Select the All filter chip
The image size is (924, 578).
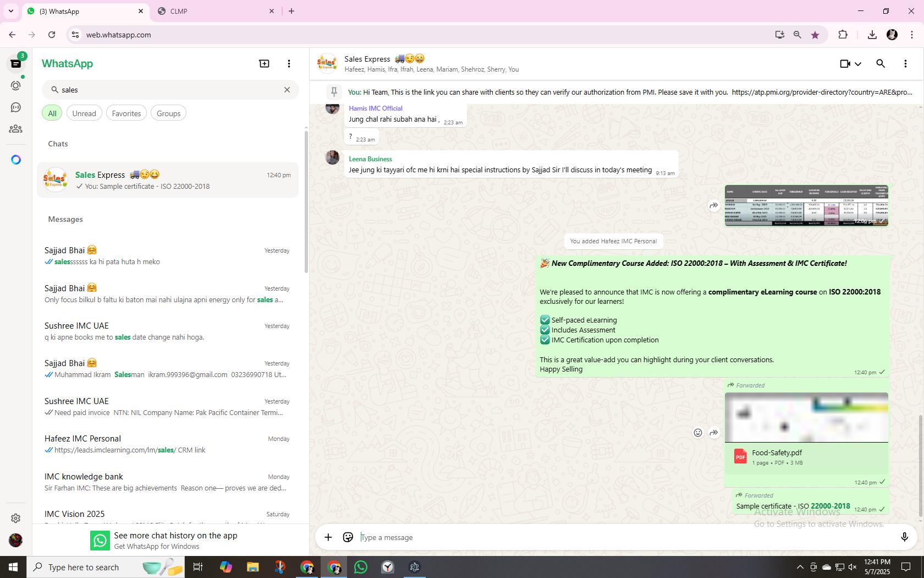[x=52, y=113]
